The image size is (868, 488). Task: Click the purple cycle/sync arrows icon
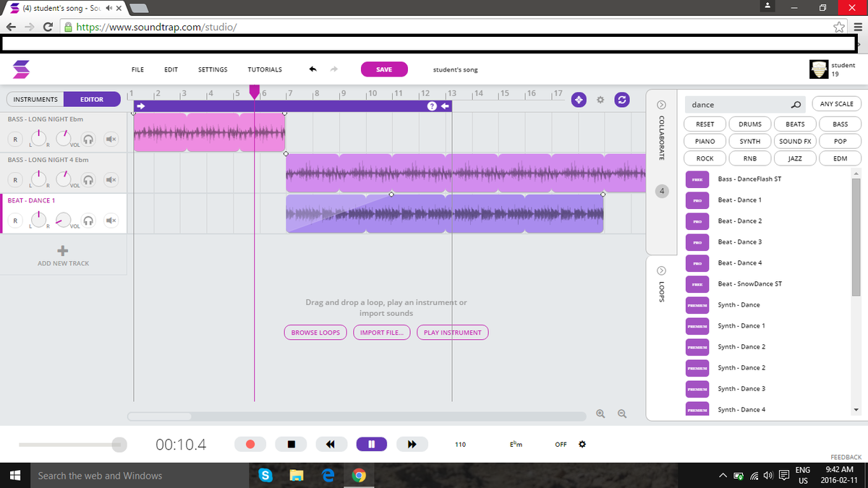click(x=621, y=100)
